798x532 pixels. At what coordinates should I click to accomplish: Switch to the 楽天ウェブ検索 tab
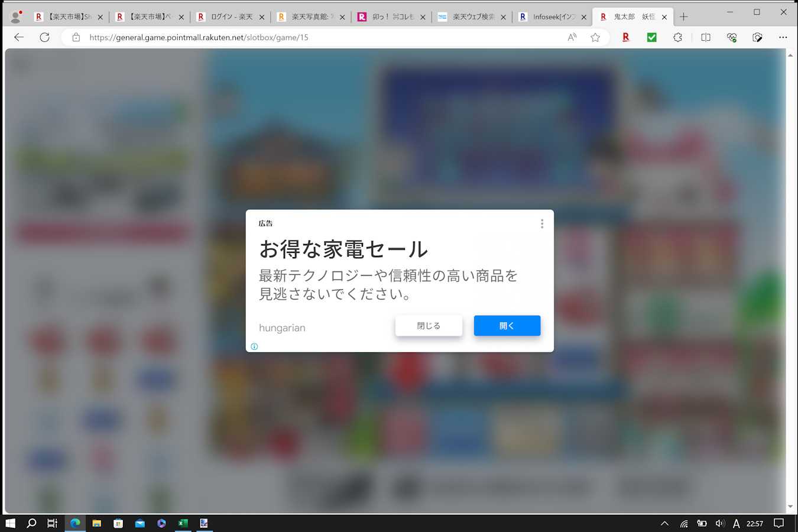click(472, 17)
